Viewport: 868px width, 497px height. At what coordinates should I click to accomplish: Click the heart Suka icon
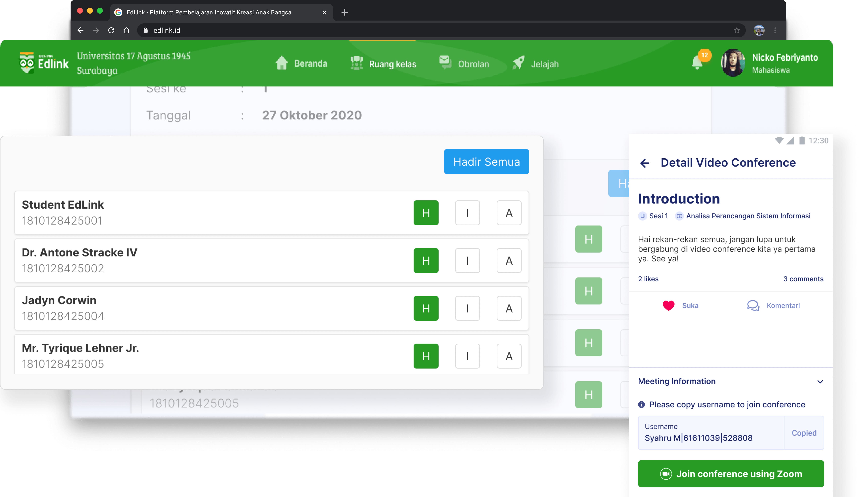pos(668,305)
